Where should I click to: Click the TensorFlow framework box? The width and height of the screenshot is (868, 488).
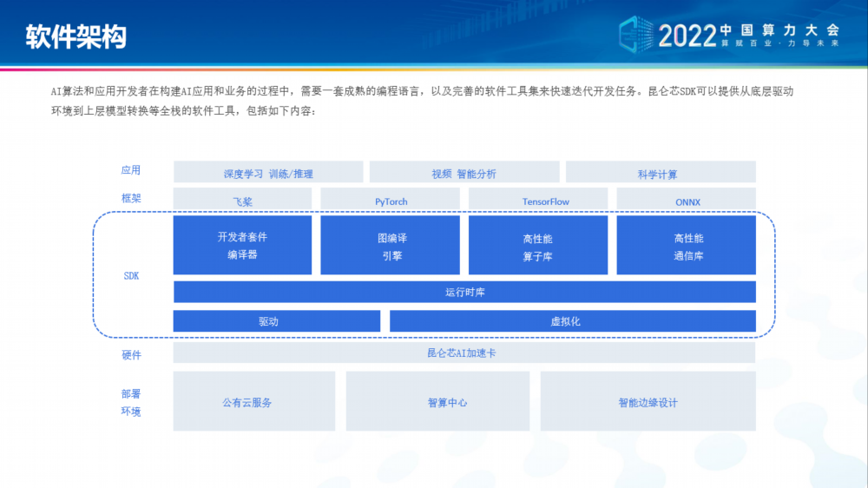[x=538, y=199]
